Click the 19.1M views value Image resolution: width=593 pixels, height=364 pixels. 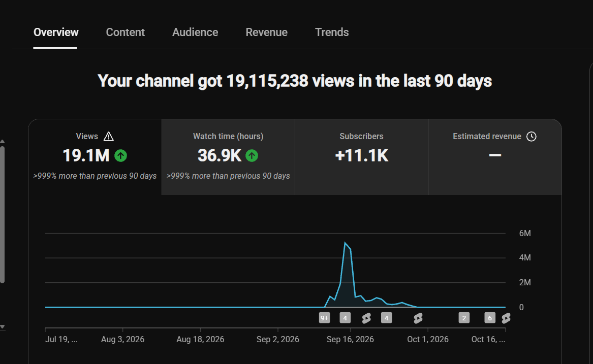pos(86,155)
